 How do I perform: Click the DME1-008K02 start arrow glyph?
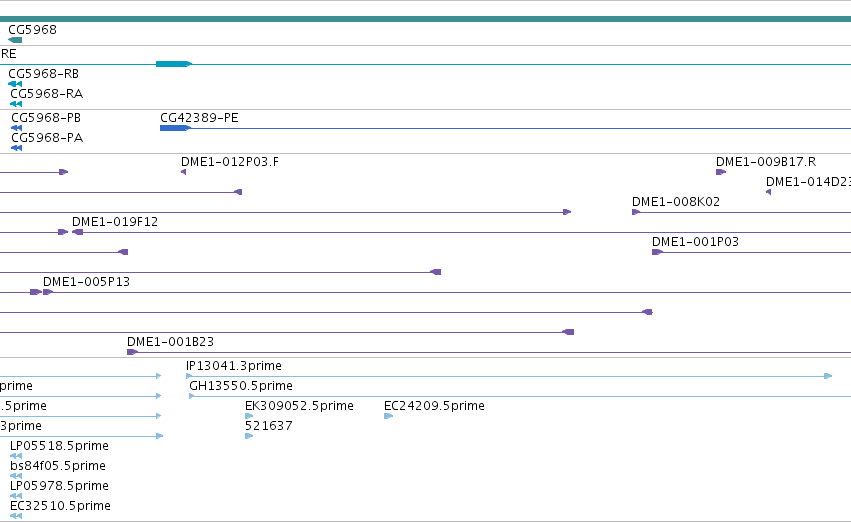(x=636, y=212)
